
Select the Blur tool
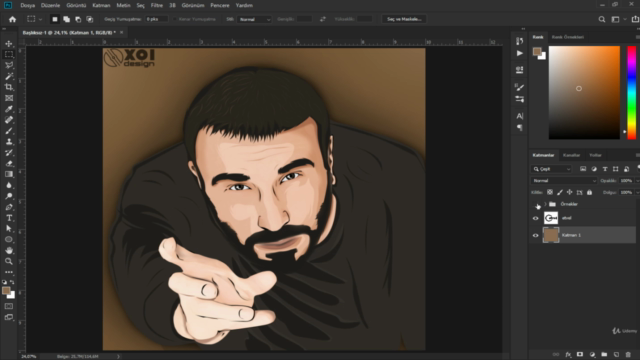pos(9,185)
